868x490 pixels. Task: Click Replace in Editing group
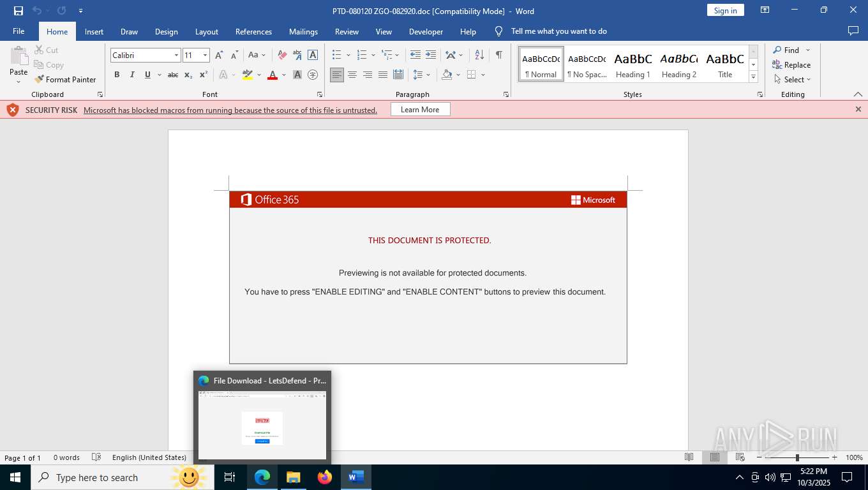tap(791, 65)
